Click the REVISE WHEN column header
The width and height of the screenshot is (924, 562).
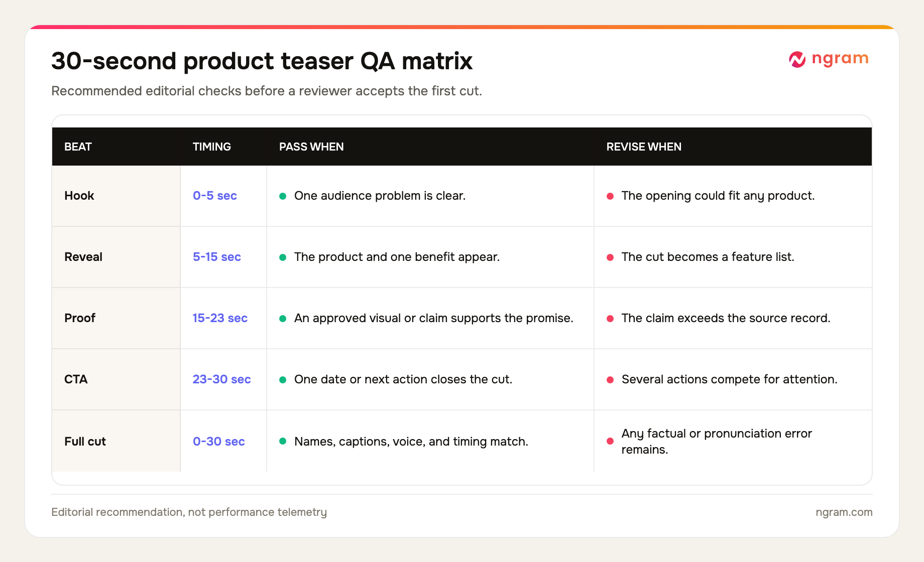[644, 147]
